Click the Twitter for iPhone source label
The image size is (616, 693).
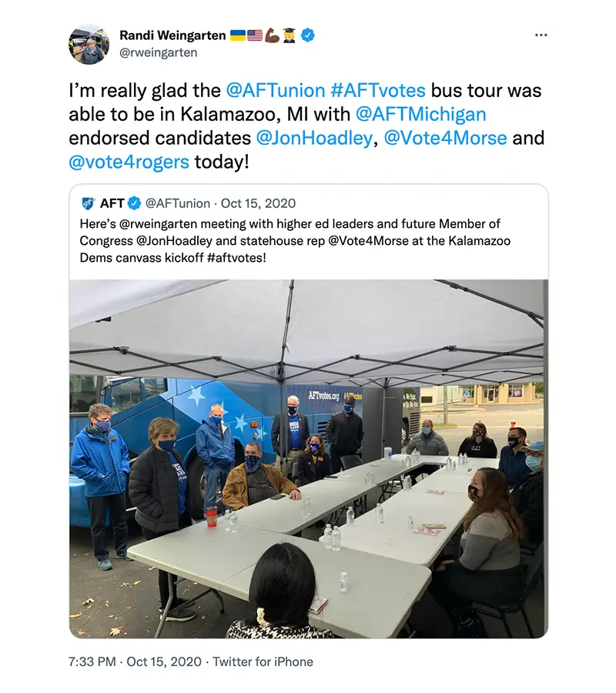pyautogui.click(x=263, y=661)
